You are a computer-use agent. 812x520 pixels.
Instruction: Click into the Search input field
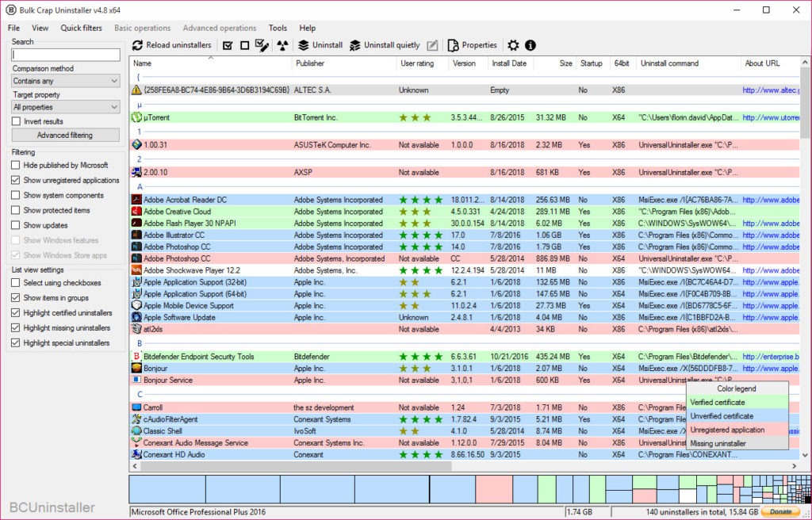point(66,55)
